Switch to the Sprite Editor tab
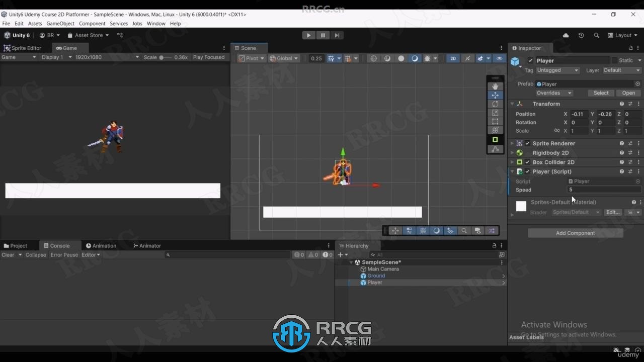Screen dimensions: 644x362 pyautogui.click(x=23, y=48)
